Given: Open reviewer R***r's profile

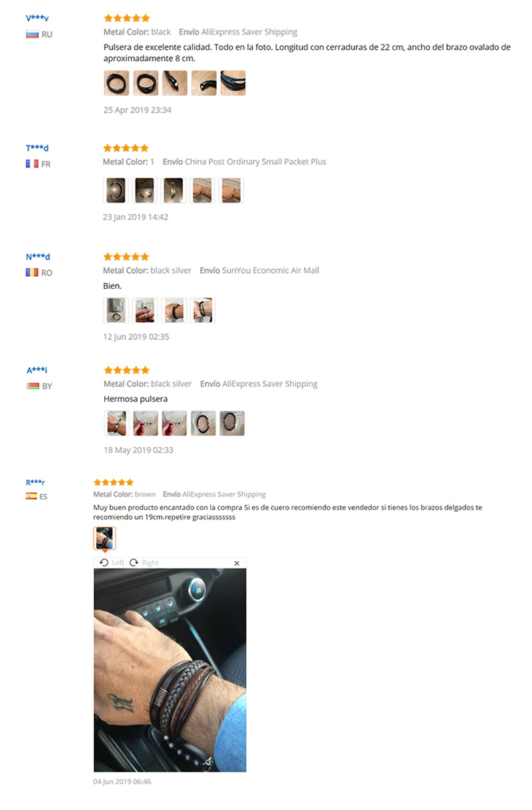Looking at the screenshot, I should pos(36,483).
